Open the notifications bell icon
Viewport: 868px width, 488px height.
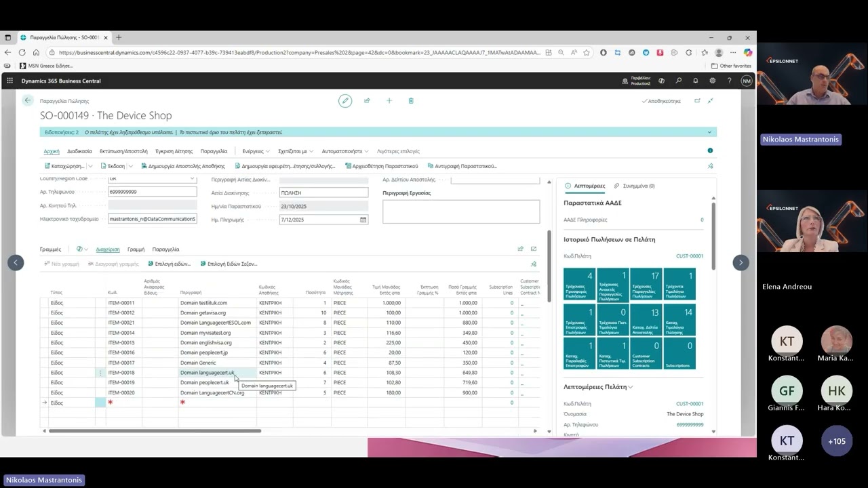(x=695, y=81)
